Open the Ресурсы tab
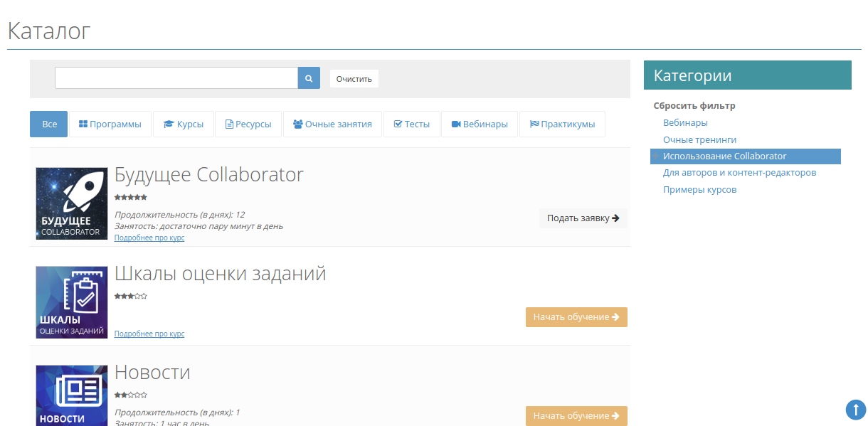Image resolution: width=868 pixels, height=426 pixels. pos(248,124)
